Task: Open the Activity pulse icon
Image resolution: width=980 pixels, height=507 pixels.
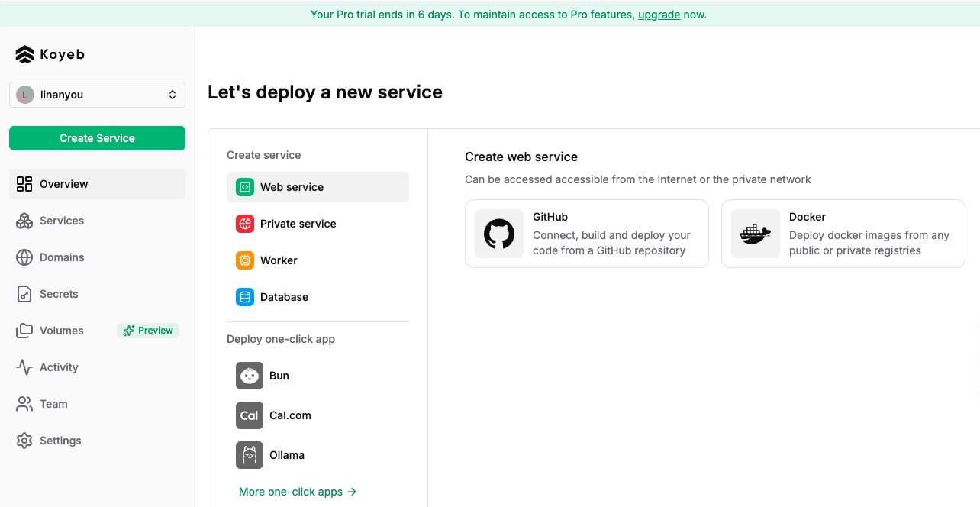Action: pyautogui.click(x=24, y=367)
